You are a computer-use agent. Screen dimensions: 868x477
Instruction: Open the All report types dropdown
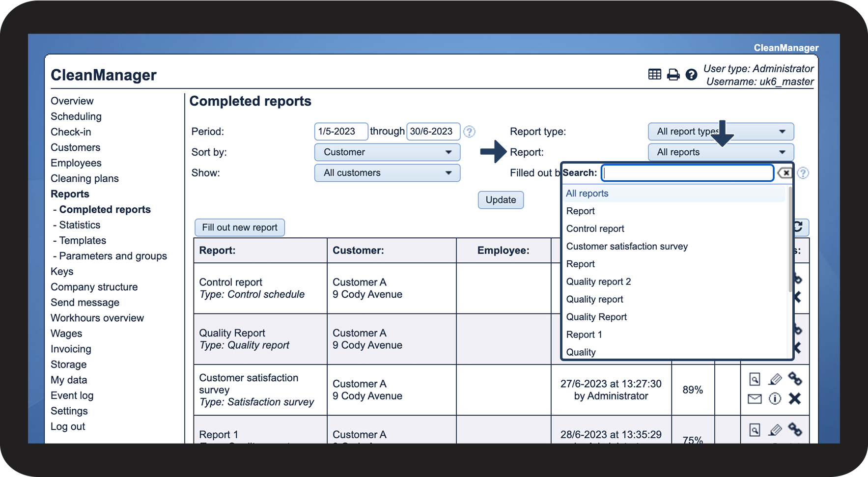[721, 132]
